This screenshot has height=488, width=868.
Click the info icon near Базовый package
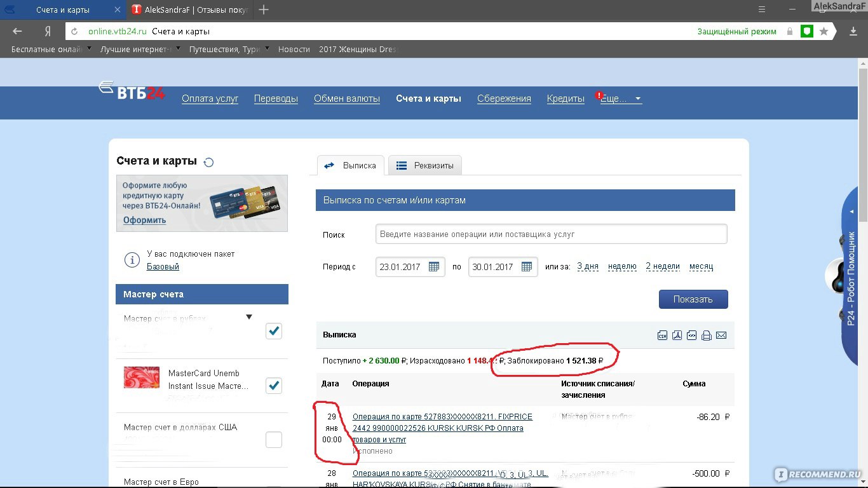click(132, 260)
